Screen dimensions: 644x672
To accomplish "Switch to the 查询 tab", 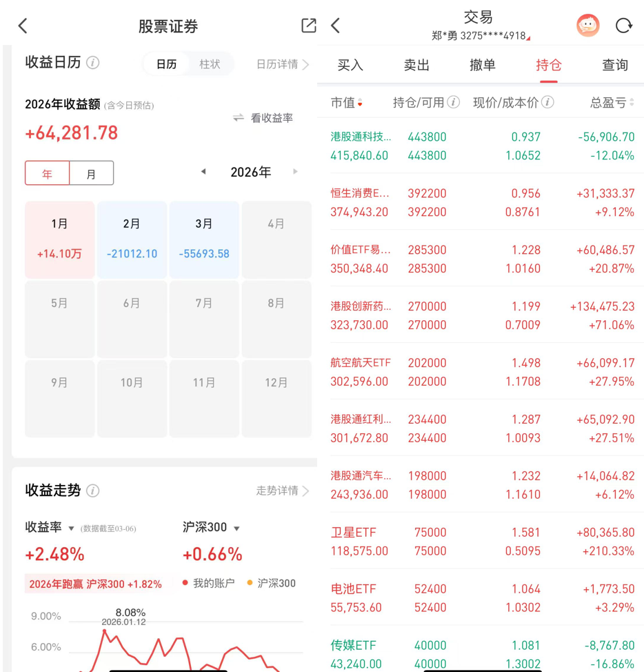I will (615, 65).
